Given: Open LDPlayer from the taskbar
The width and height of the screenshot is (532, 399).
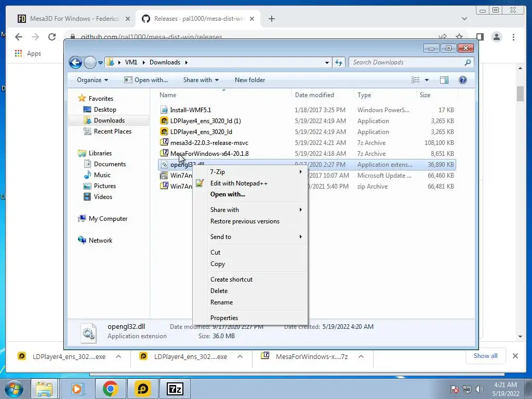Looking at the screenshot, I should click(142, 389).
